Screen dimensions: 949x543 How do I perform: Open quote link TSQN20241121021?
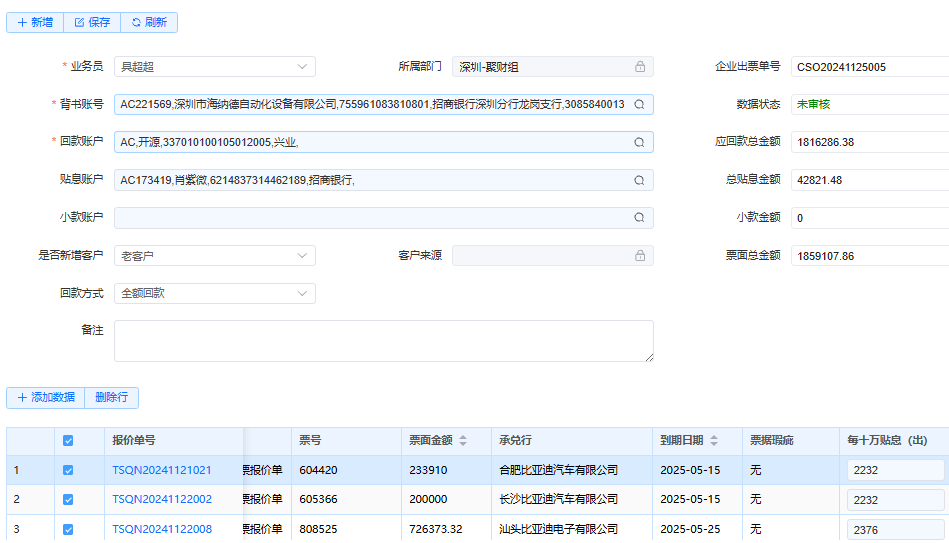point(161,470)
